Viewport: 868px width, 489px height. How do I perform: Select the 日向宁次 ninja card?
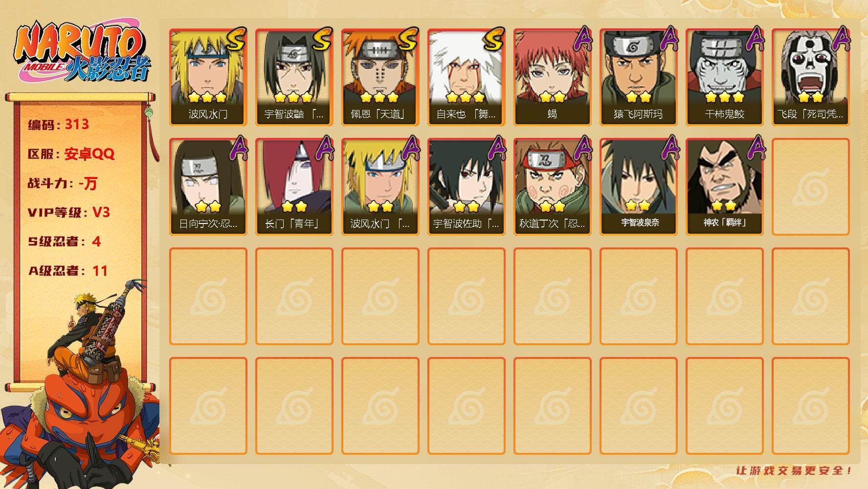208,187
